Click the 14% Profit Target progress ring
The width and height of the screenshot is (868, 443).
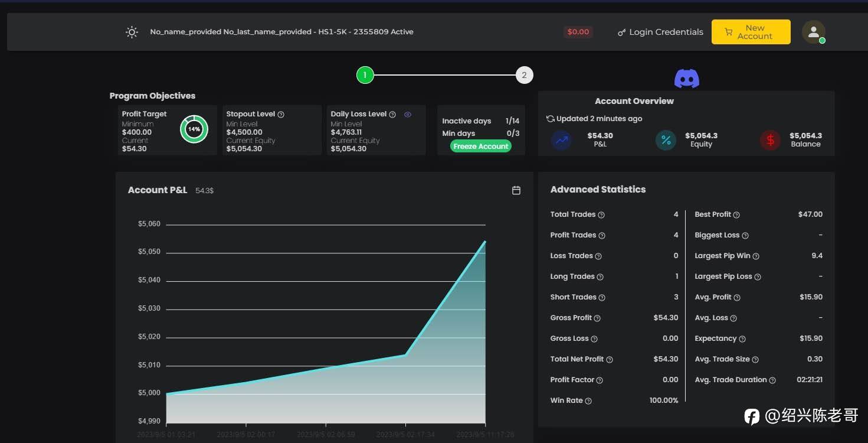point(194,129)
